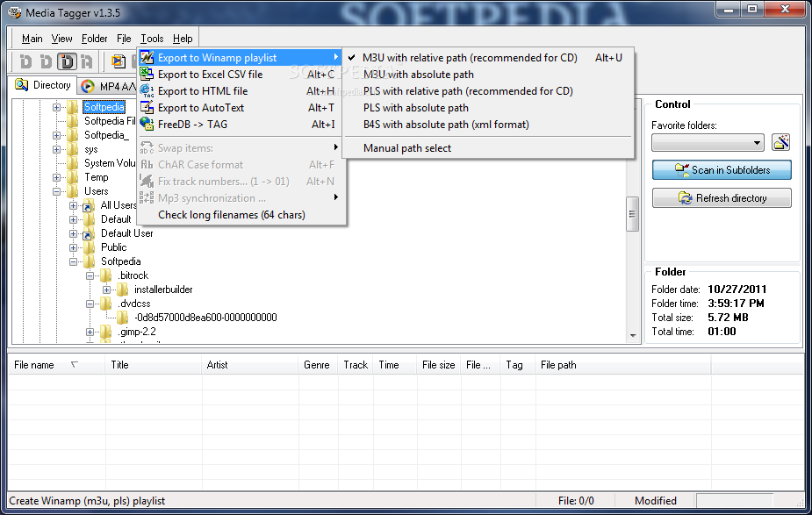This screenshot has height=515, width=812.
Task: Switch to the MP4 AA tab
Action: pyautogui.click(x=109, y=87)
